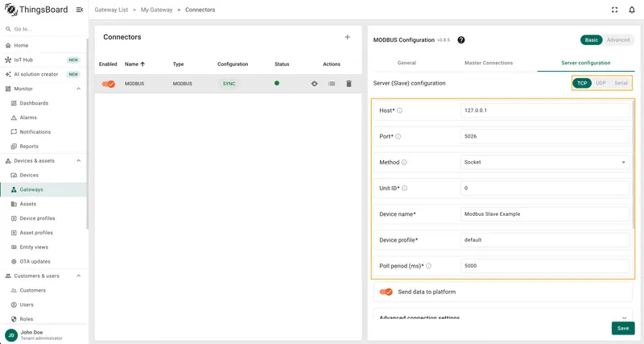Switch server type to UDP
Image resolution: width=644 pixels, height=344 pixels.
[x=601, y=83]
